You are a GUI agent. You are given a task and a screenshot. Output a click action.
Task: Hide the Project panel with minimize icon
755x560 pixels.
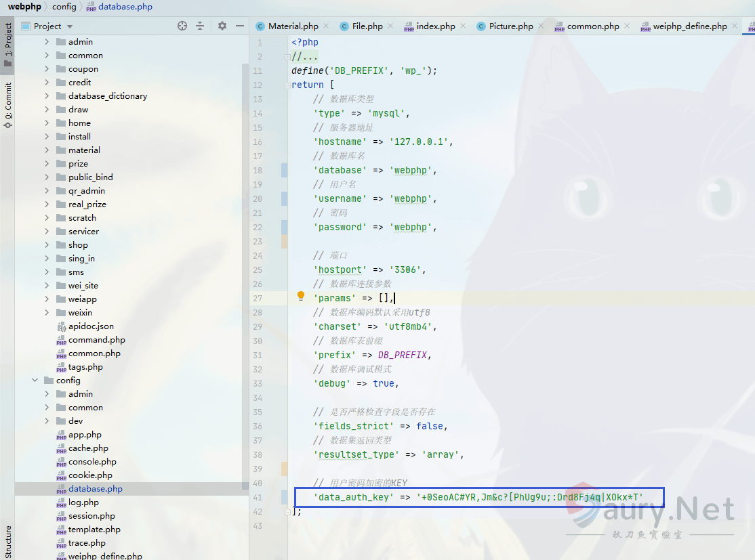pos(239,26)
